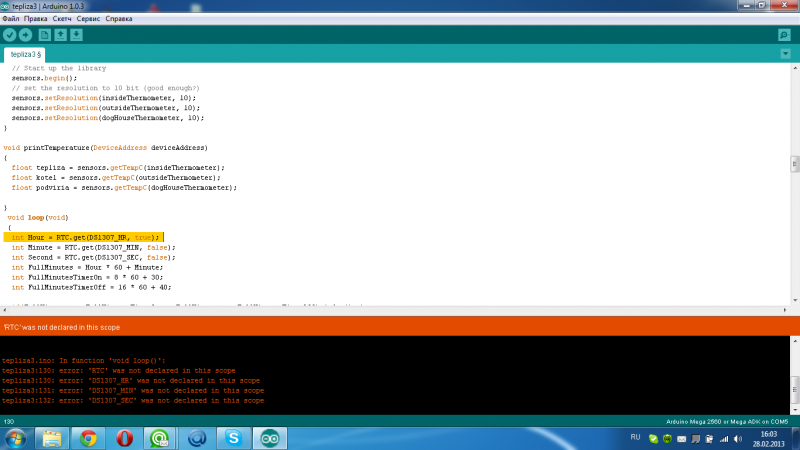Open Skype from taskbar
Viewport: 800px width, 450px height.
[x=233, y=438]
